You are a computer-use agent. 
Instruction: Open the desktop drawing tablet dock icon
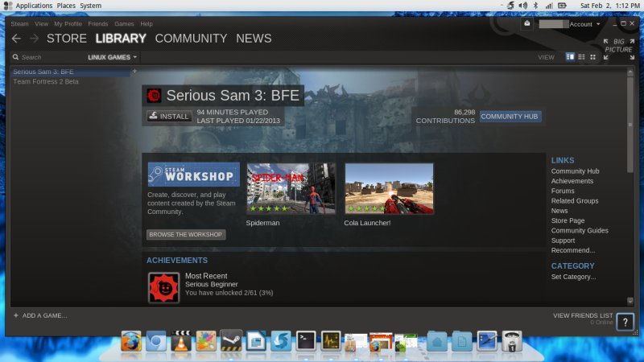click(487, 341)
